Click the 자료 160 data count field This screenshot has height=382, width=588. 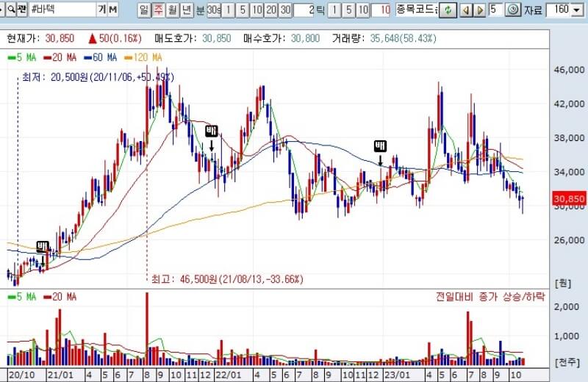pyautogui.click(x=559, y=10)
